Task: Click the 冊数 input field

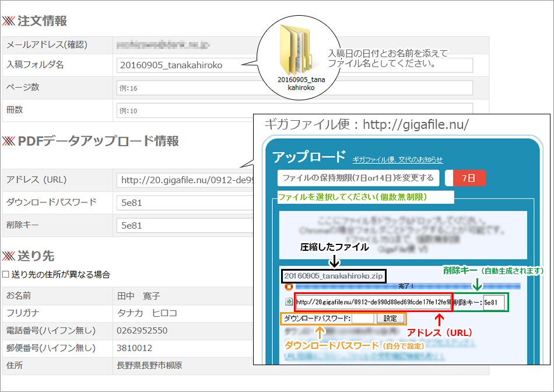Action: coord(294,111)
